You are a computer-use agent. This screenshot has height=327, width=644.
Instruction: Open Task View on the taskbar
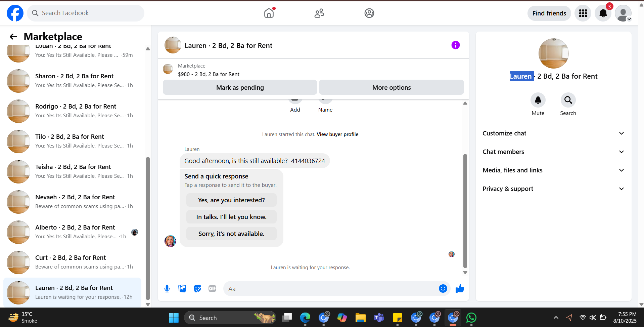coord(287,318)
